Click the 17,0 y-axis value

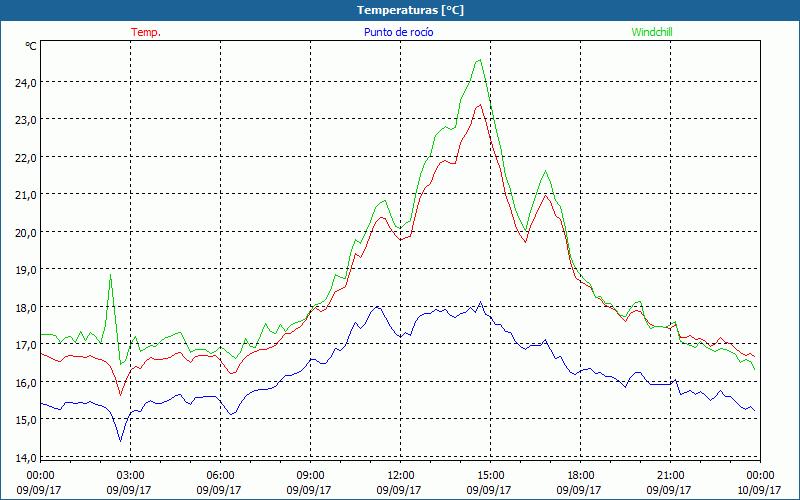click(26, 345)
